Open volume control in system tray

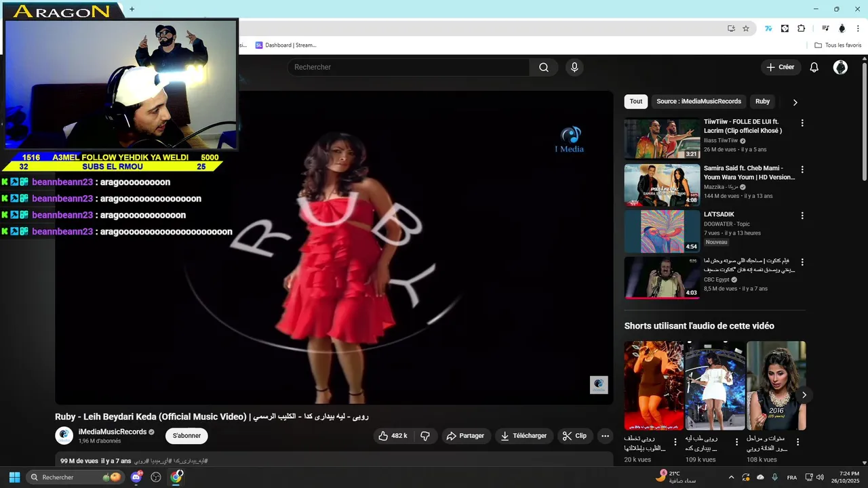pos(820,477)
